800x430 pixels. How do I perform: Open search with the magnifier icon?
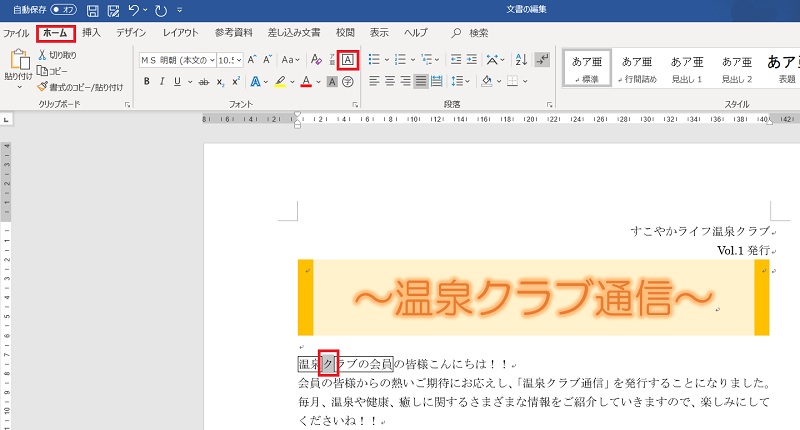click(456, 33)
